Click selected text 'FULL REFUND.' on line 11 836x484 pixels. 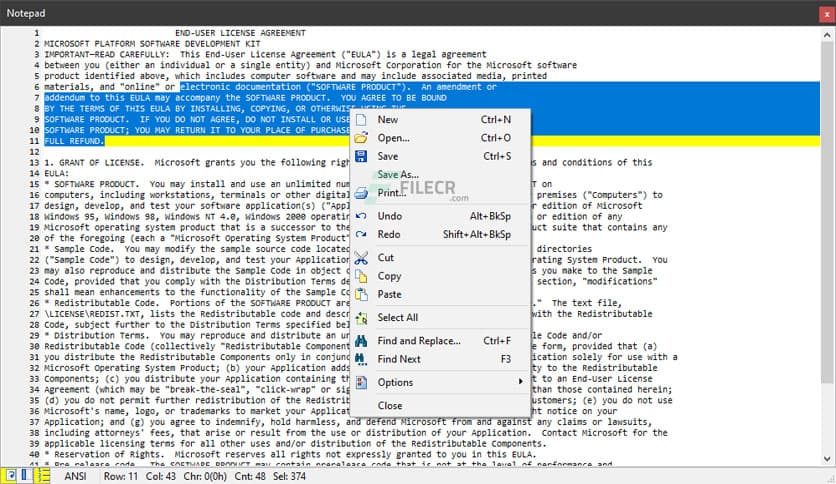pyautogui.click(x=74, y=141)
